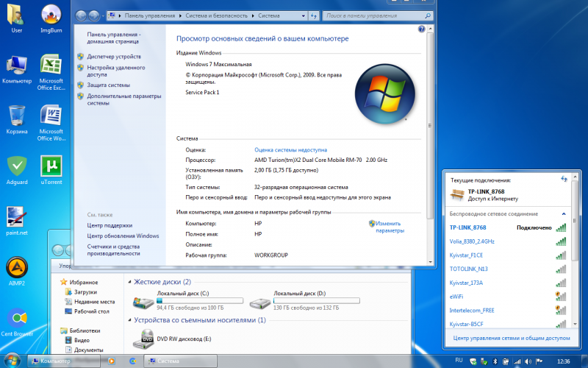Select Volia_8380_2.4GHz network
588x368 pixels.
coord(508,241)
